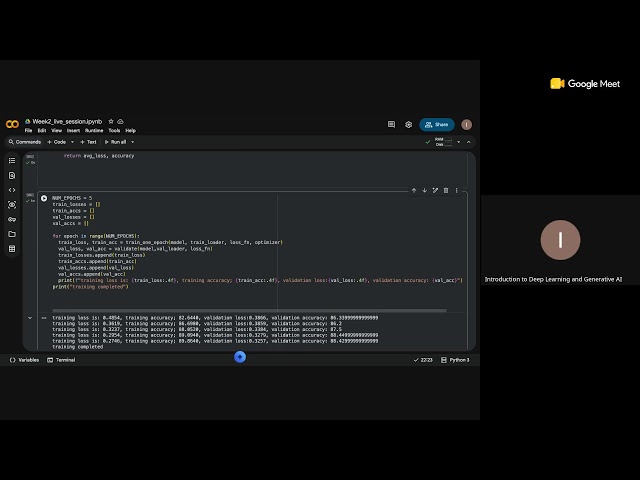Open the Terminal panel
The image size is (640, 480).
tap(61, 360)
